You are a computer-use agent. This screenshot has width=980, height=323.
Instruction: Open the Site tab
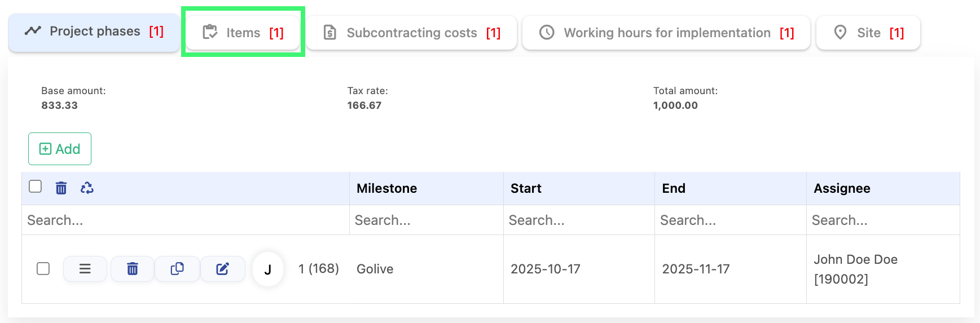pos(868,33)
